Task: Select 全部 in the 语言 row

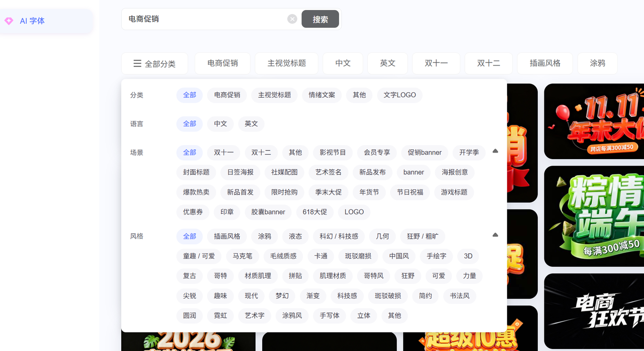Action: coord(189,124)
